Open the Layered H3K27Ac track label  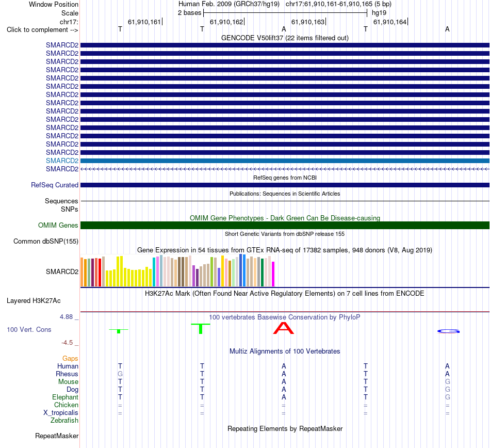click(x=34, y=301)
